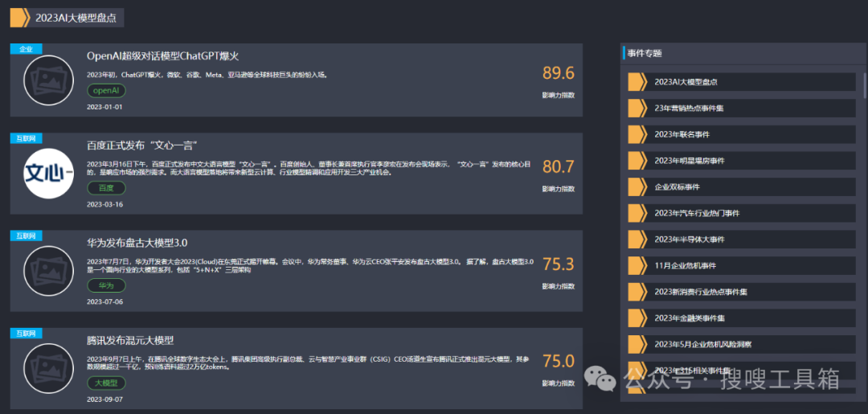
Task: Click the 企业 category label on the OpenAI card
Action: [x=26, y=49]
